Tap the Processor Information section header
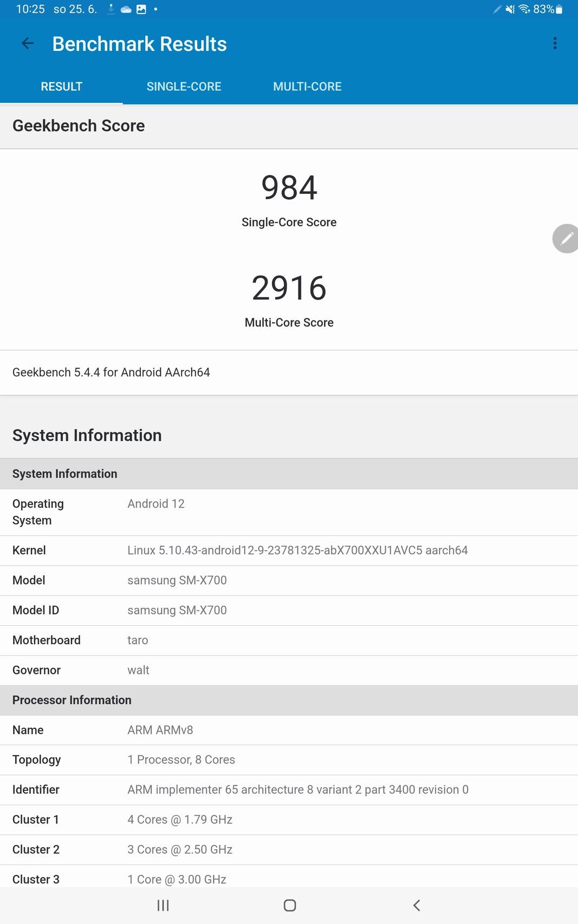Screen dimensions: 578x924 [289, 700]
